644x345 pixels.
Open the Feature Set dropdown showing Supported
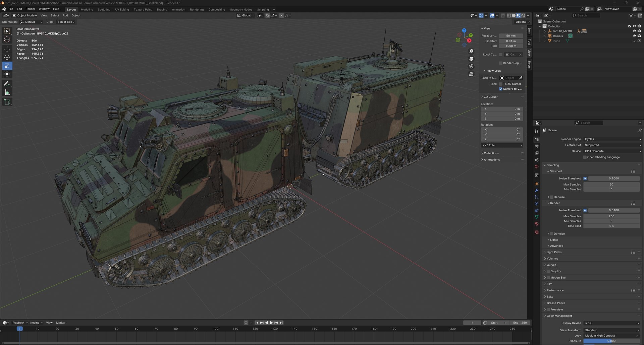click(612, 145)
